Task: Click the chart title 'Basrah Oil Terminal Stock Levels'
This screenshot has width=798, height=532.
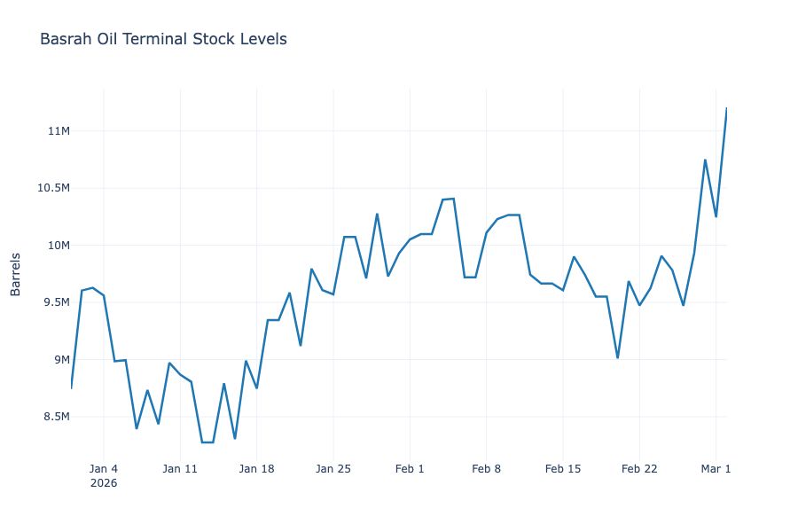Action: pyautogui.click(x=163, y=39)
